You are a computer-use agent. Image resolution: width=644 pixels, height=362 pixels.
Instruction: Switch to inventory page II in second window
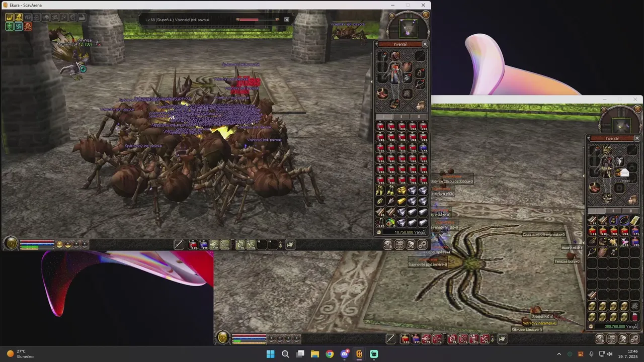614,211
